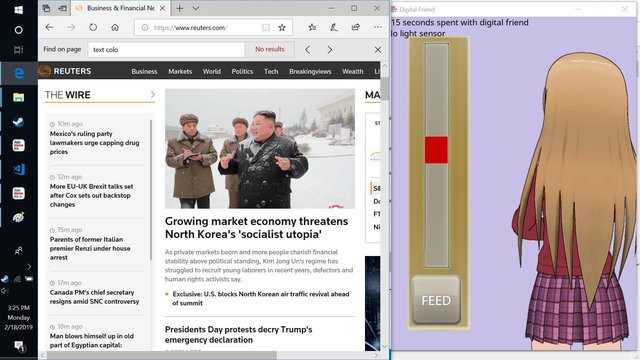Screen dimensions: 640x360
Task: Click the Find on page text field
Action: (x=166, y=49)
